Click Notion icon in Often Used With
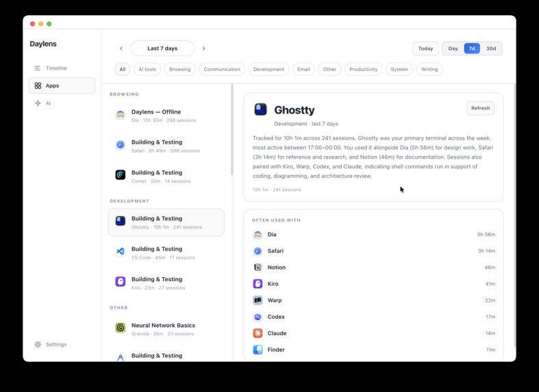 coord(258,267)
